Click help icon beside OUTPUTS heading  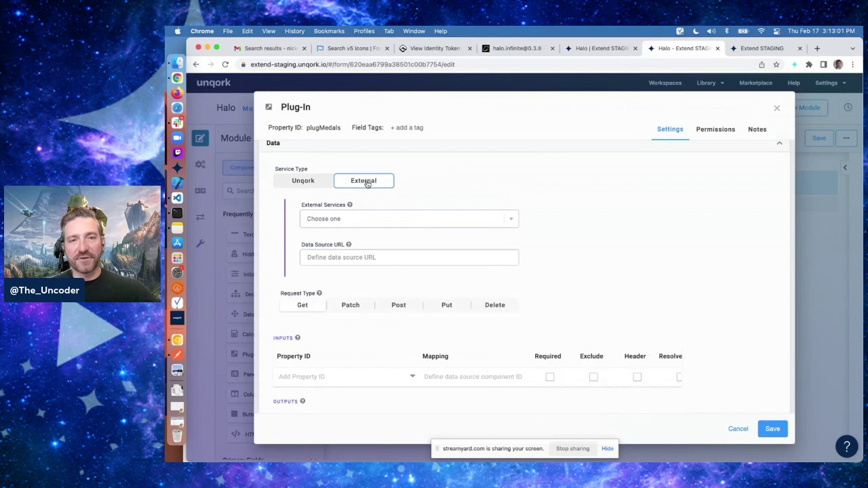click(302, 401)
